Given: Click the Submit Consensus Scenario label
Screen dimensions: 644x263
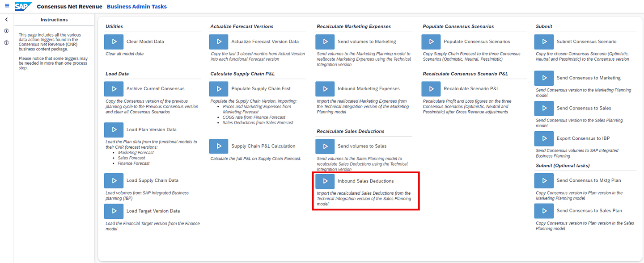Looking at the screenshot, I should tap(587, 42).
